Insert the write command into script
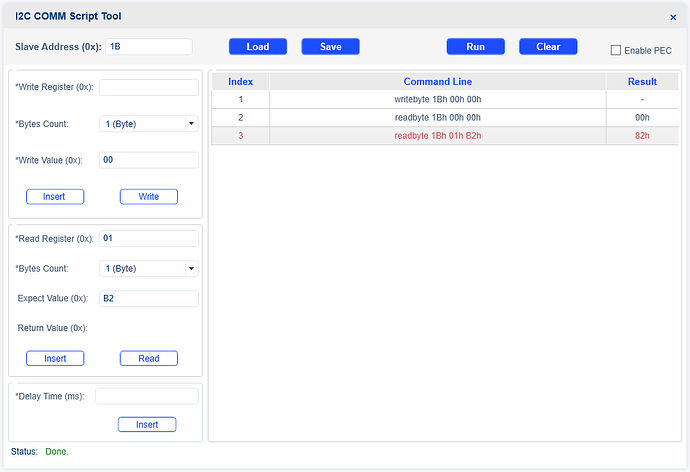The height and width of the screenshot is (472, 690). [55, 197]
